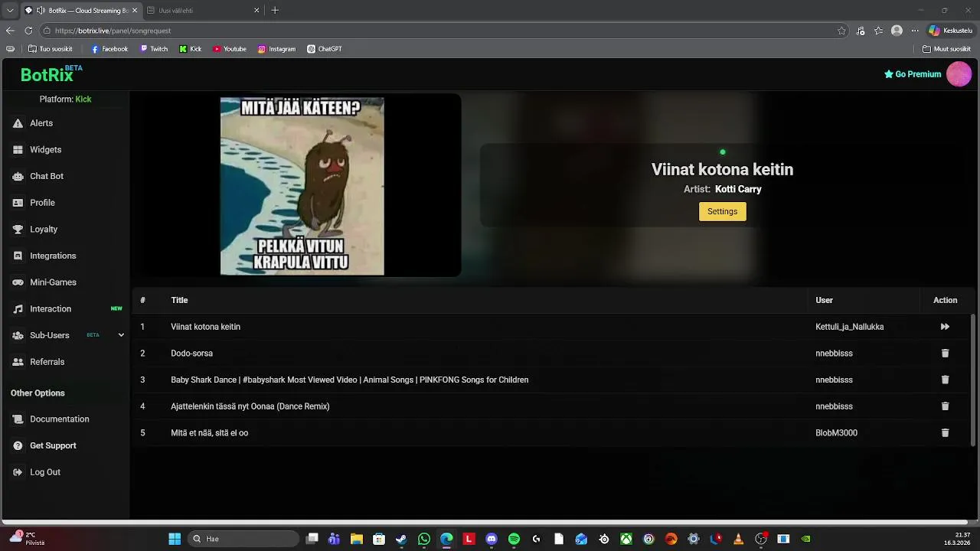Click user name BlobM3000
Screen dimensions: 980x551
coord(837,433)
